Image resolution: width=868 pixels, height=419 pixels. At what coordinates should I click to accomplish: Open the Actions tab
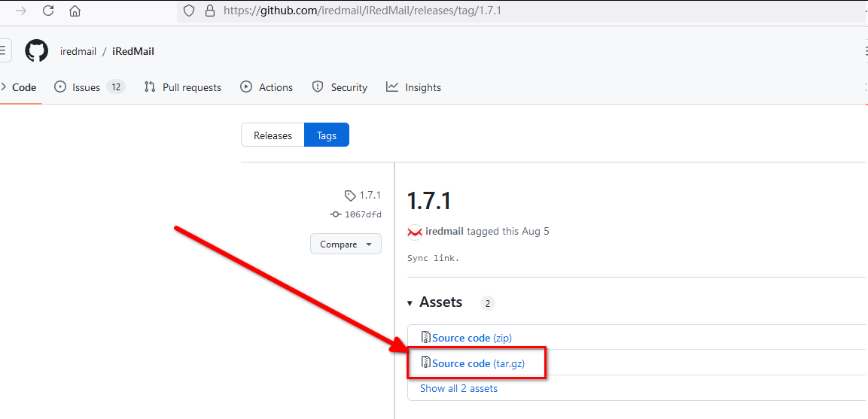266,87
